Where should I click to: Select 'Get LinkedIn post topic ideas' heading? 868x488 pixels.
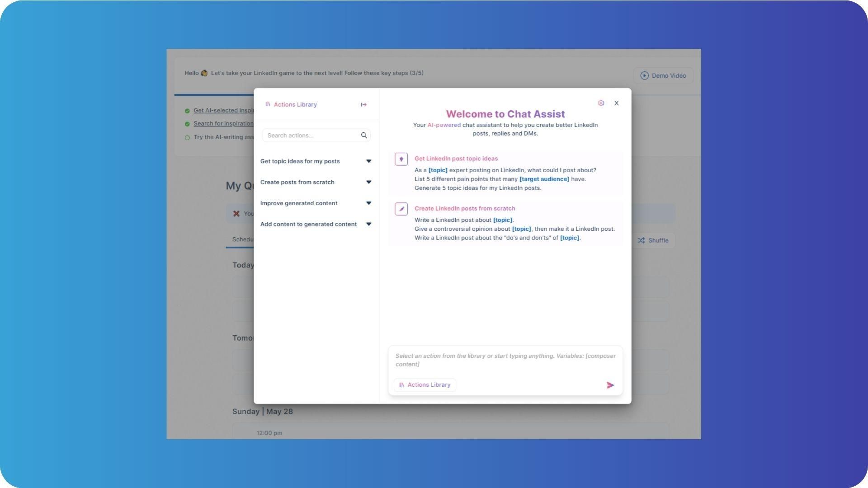[x=456, y=159]
